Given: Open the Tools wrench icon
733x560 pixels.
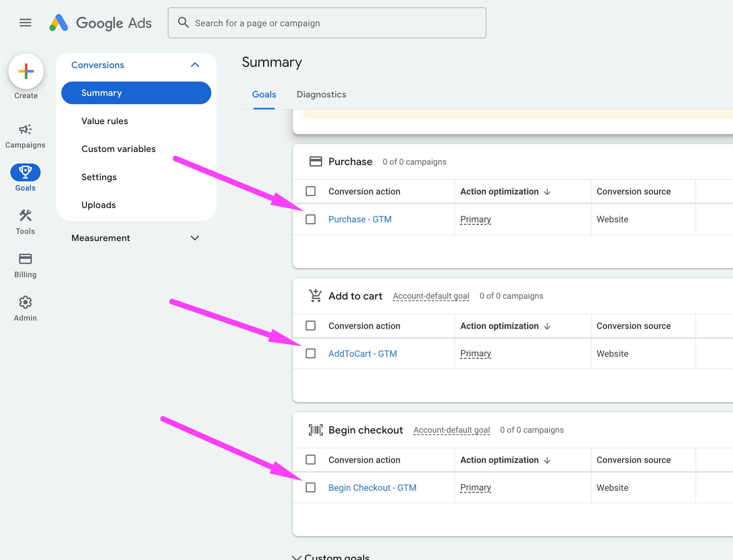Looking at the screenshot, I should point(25,215).
